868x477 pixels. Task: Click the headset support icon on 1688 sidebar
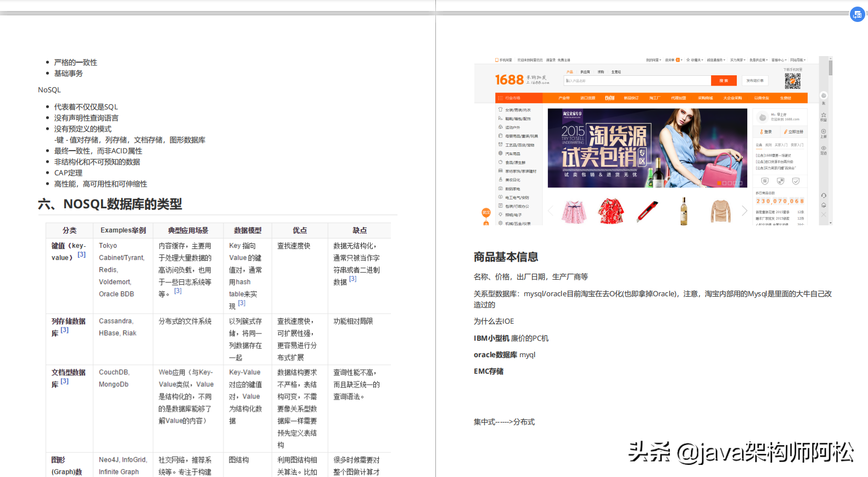pos(824,195)
